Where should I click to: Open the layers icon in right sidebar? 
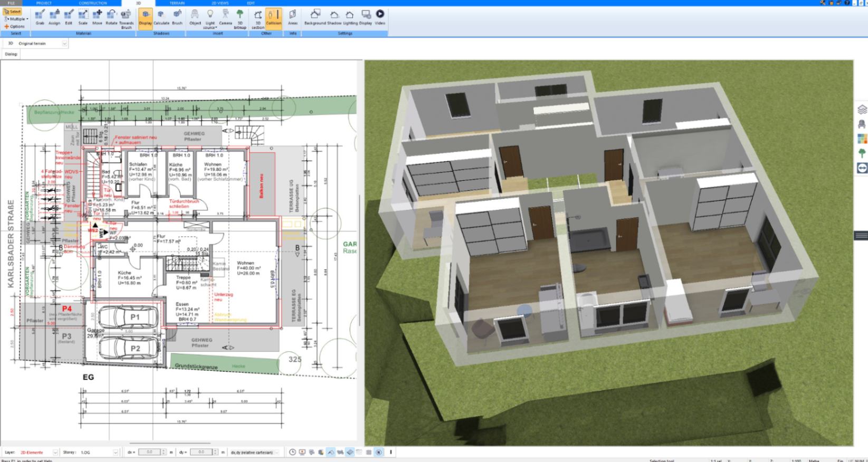coord(862,109)
